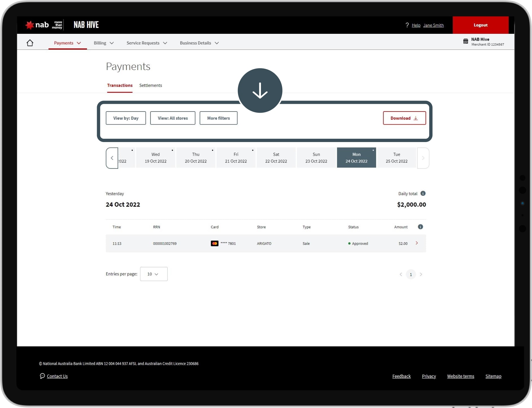The height and width of the screenshot is (408, 532).
Task: Open transaction details with red row arrow
Action: pos(417,243)
